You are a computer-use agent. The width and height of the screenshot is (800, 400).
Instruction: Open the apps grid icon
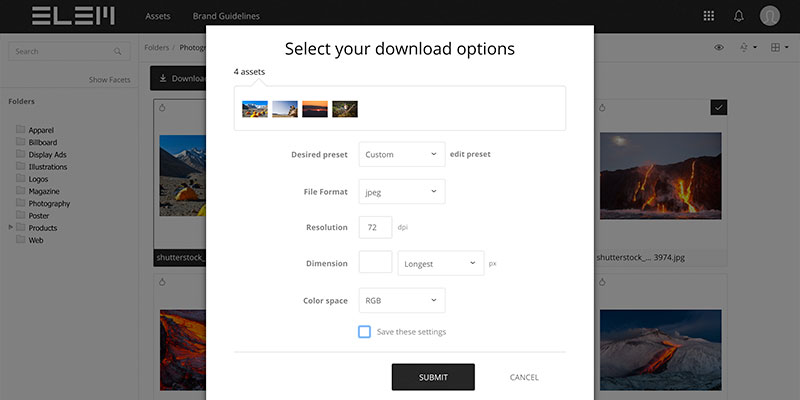[709, 16]
